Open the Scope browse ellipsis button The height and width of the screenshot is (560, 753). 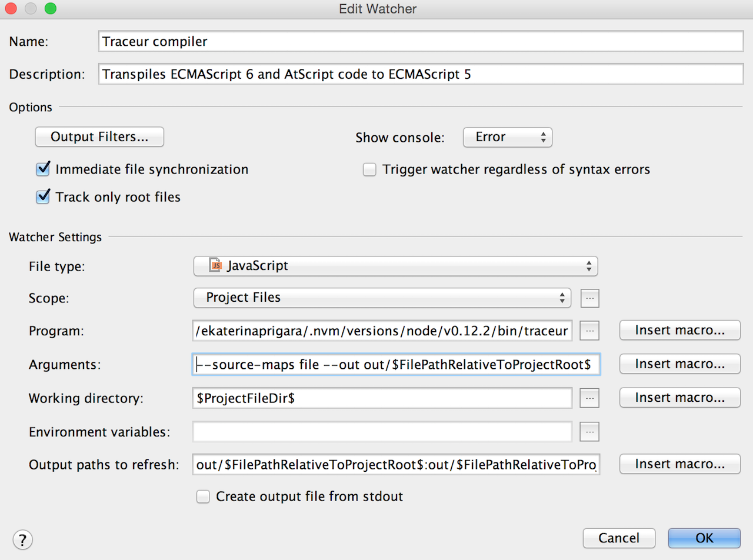(589, 298)
